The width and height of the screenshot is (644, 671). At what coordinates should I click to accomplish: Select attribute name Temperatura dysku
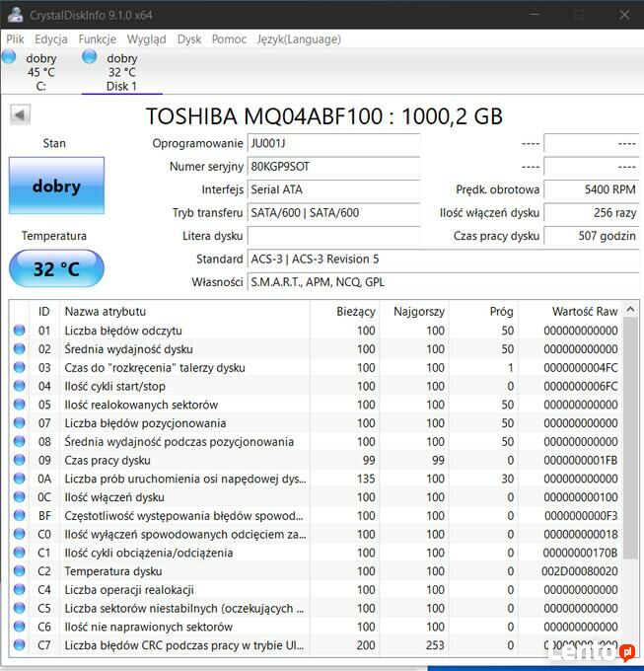(113, 571)
